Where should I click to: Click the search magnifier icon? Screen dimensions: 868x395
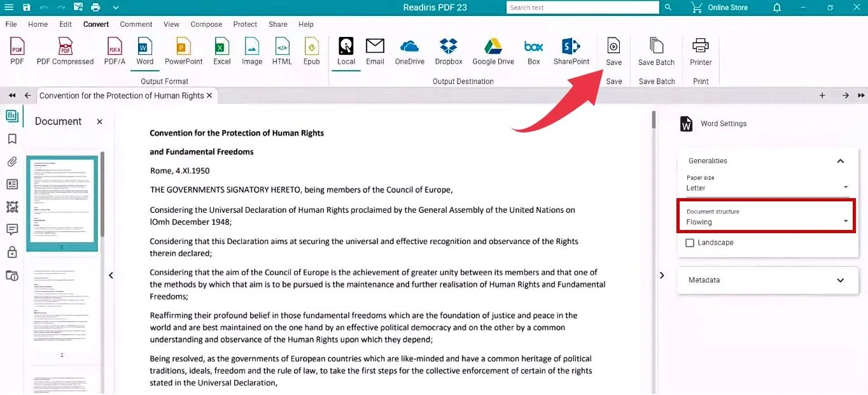coord(668,8)
